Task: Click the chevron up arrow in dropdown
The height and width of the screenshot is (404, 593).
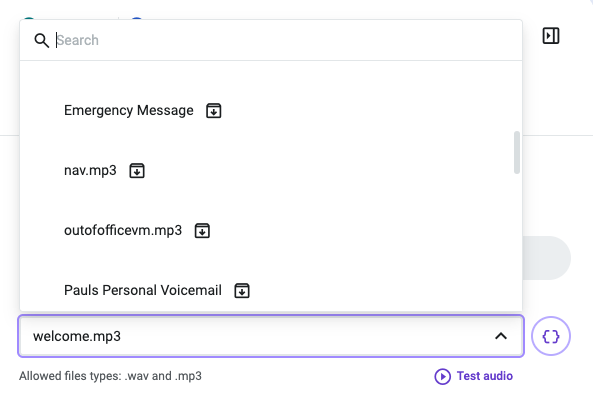Action: pos(501,336)
